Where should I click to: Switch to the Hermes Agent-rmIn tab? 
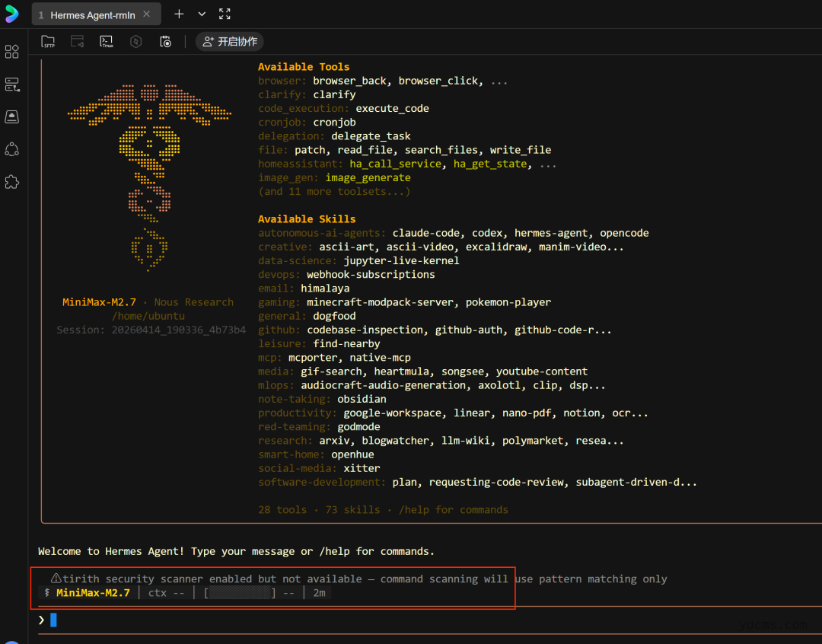tap(91, 15)
